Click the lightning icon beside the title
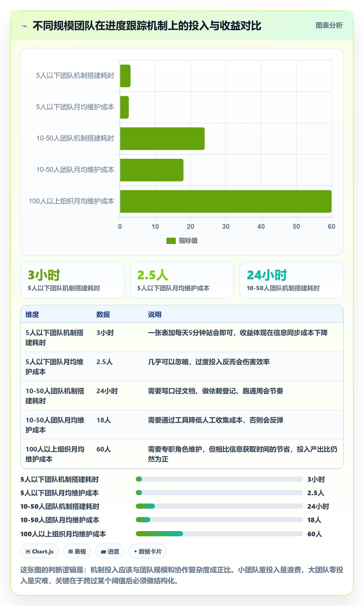The image size is (364, 606). tap(25, 26)
